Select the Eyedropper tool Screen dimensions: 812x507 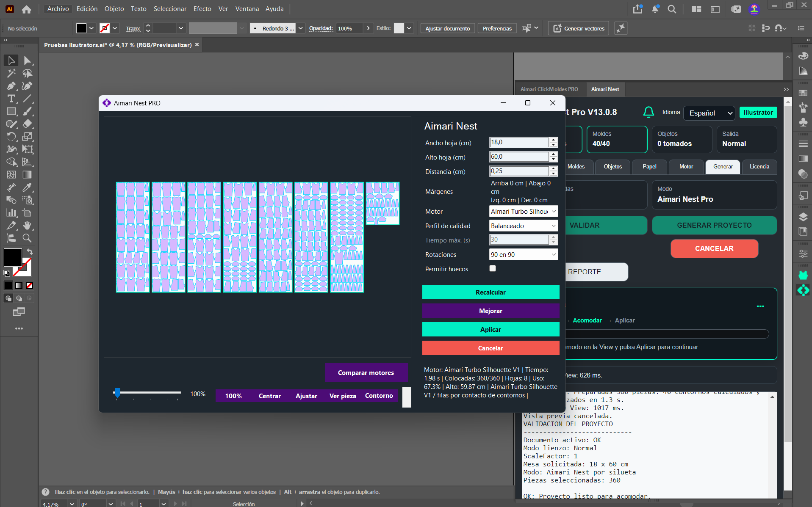point(27,187)
